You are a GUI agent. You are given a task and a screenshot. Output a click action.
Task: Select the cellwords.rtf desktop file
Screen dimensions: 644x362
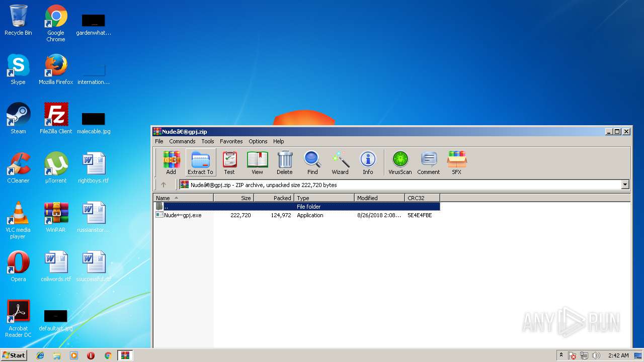click(x=56, y=266)
